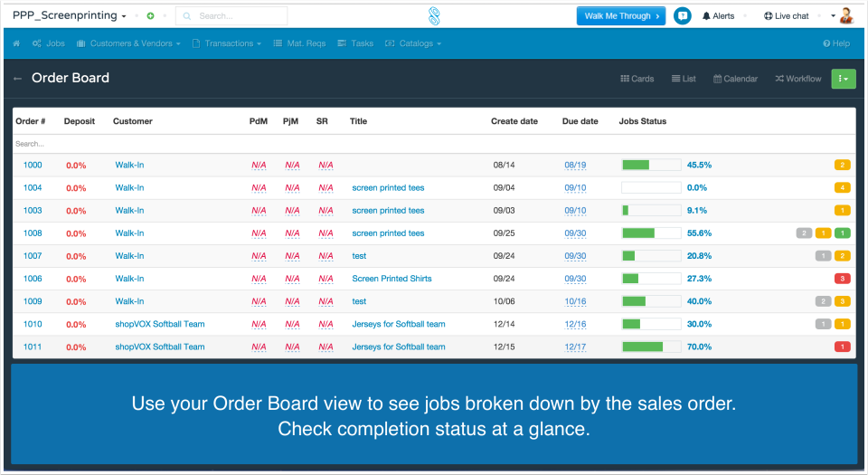
Task: Click the gray badge 1 on order 1010
Action: [x=823, y=324]
